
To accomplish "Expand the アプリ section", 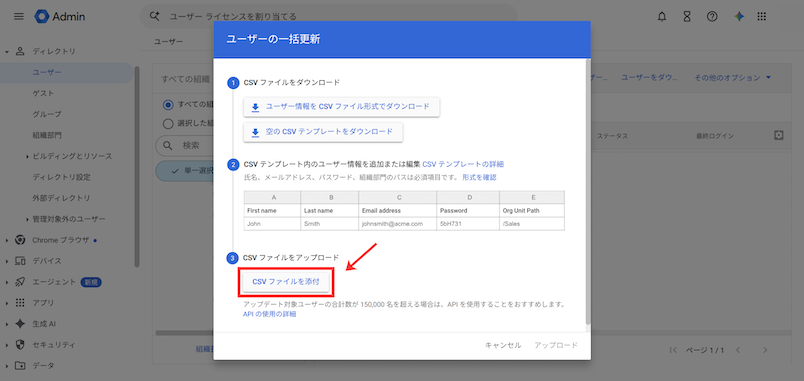I will coord(7,303).
